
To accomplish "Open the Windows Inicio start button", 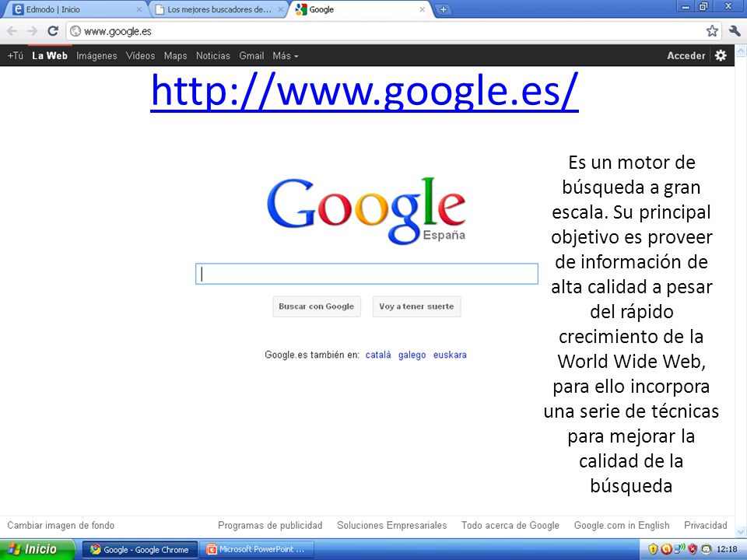I will [x=37, y=549].
